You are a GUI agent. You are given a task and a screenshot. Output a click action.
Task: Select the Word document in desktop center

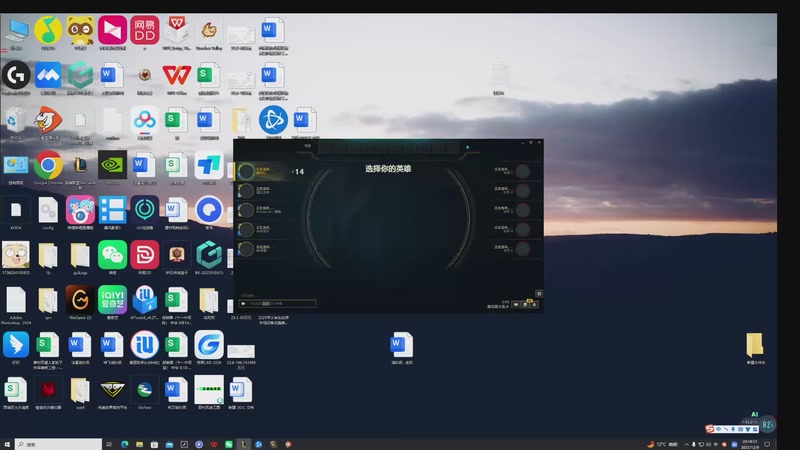click(x=402, y=345)
